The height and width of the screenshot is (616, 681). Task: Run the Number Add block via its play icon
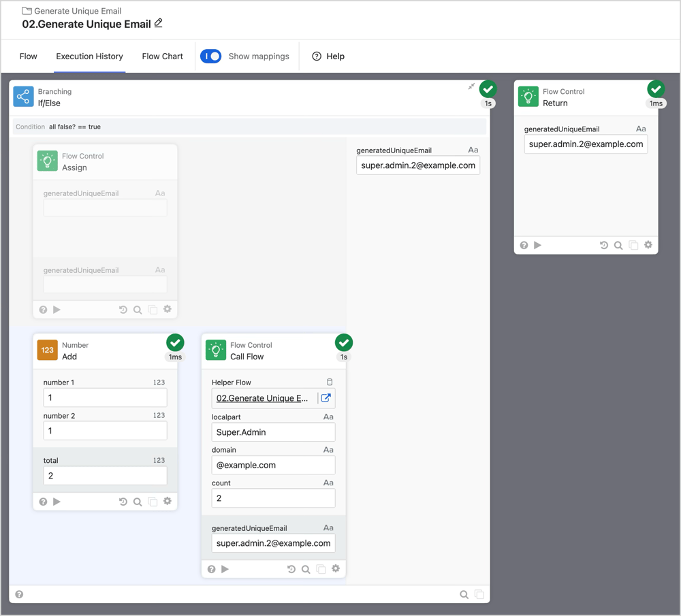(57, 501)
